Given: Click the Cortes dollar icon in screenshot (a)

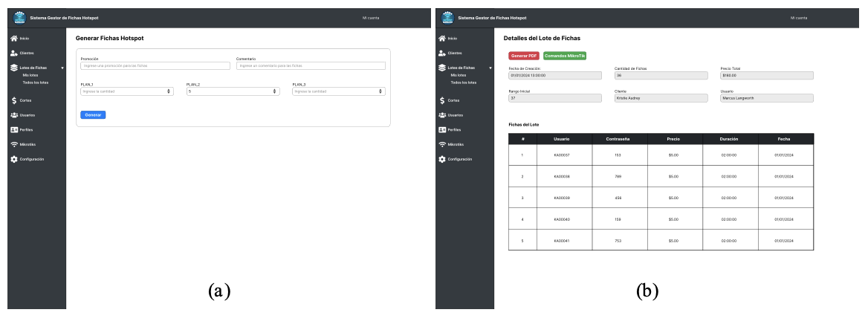Looking at the screenshot, I should (x=14, y=100).
